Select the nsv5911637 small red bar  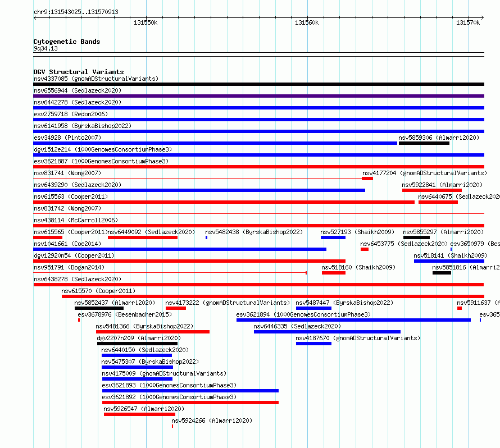[x=460, y=308]
